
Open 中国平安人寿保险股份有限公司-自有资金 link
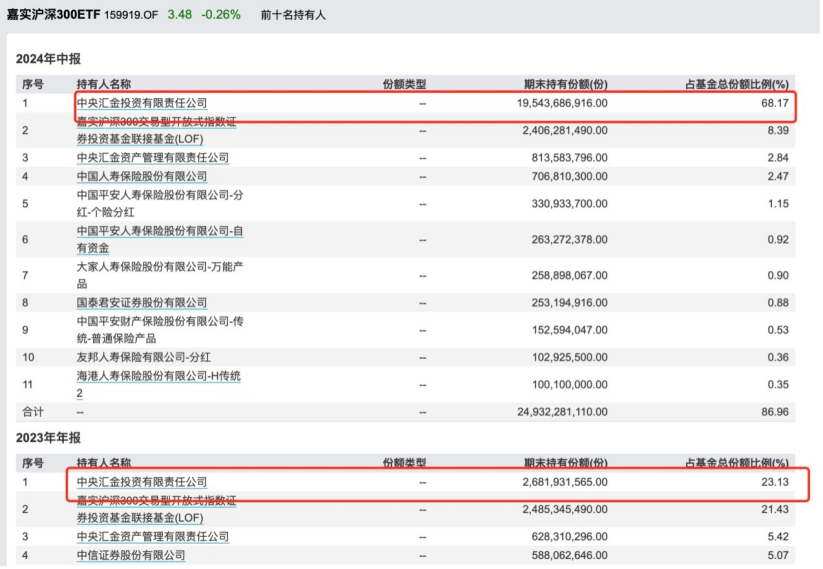tap(160, 239)
